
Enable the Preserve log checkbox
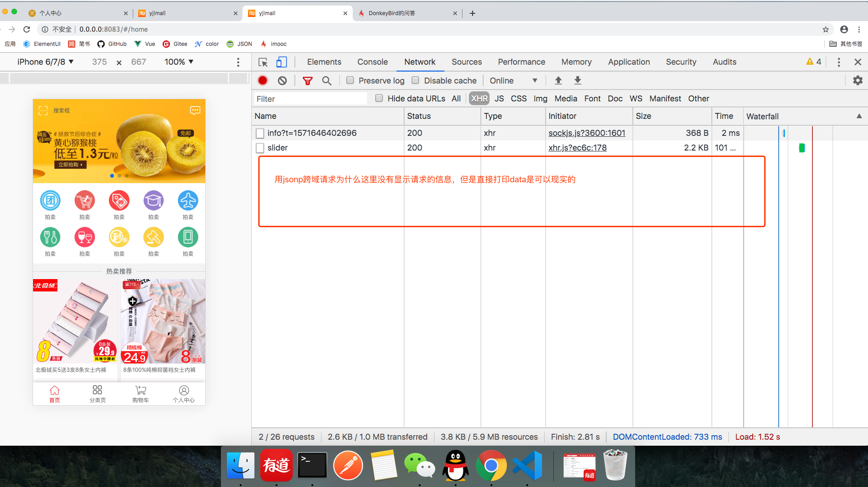pos(350,80)
